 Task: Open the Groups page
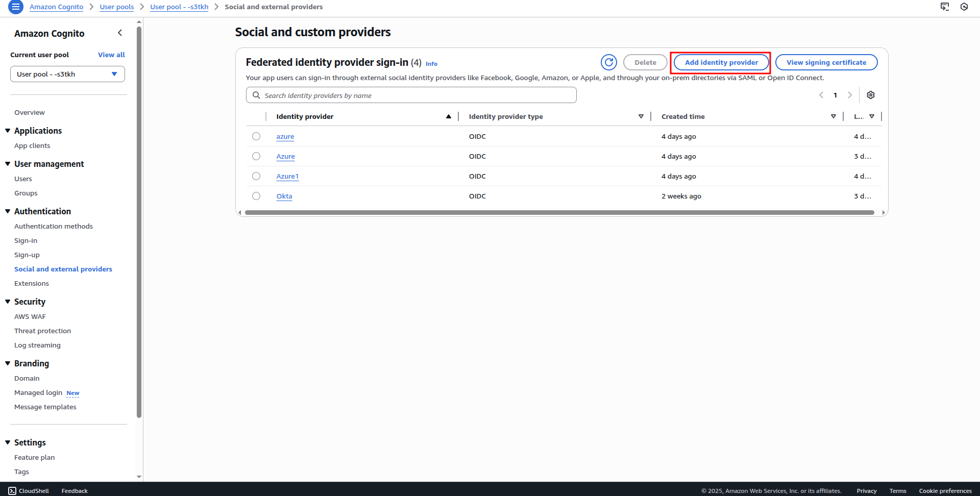(x=26, y=193)
